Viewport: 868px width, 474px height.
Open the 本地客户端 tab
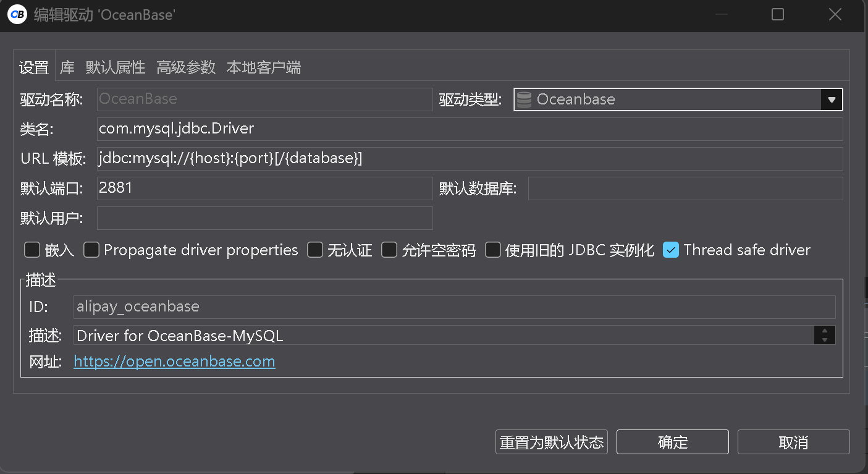(264, 67)
